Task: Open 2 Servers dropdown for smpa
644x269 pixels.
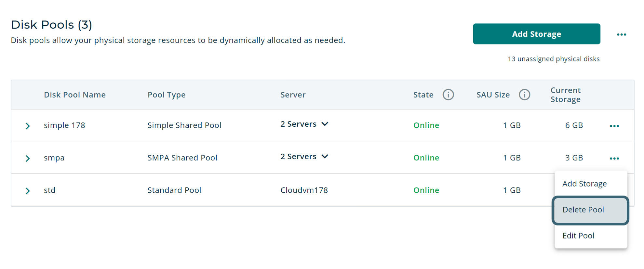Action: click(x=304, y=157)
